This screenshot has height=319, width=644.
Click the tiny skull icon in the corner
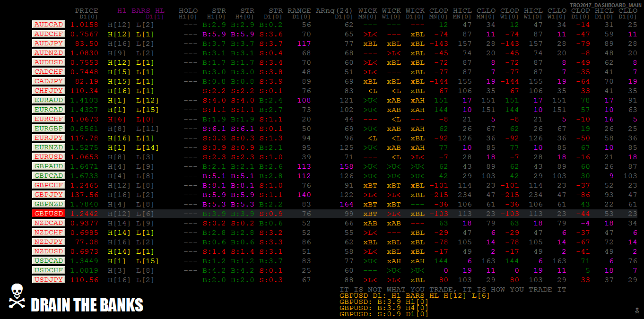click(x=638, y=310)
